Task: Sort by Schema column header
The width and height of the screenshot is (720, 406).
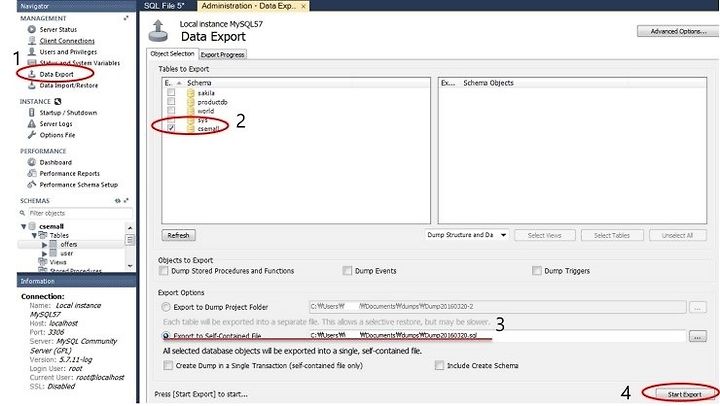Action: click(199, 83)
